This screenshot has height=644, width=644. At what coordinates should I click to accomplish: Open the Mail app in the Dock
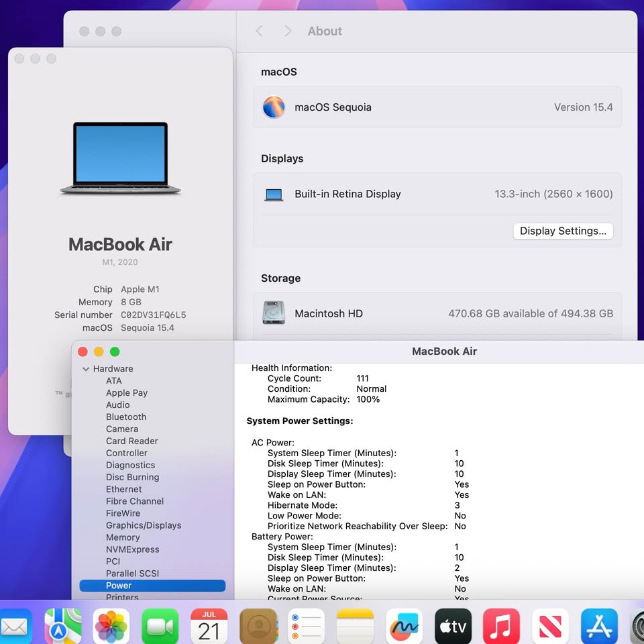point(15,626)
